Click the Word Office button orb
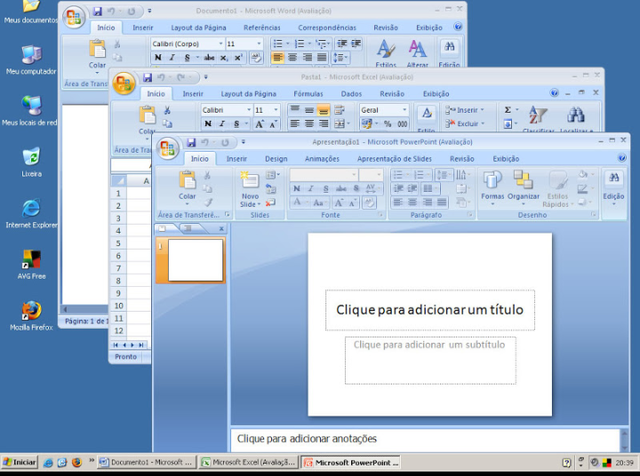 click(x=74, y=17)
